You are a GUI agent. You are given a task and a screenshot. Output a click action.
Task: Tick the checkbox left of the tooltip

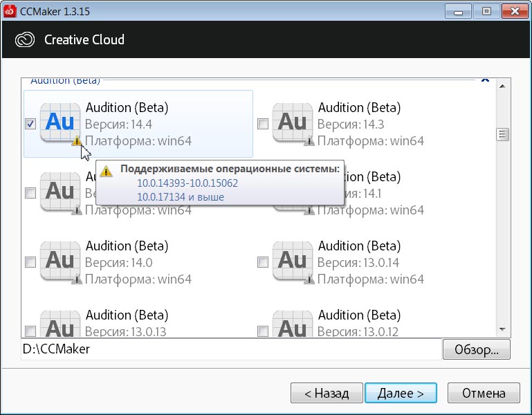click(x=30, y=193)
